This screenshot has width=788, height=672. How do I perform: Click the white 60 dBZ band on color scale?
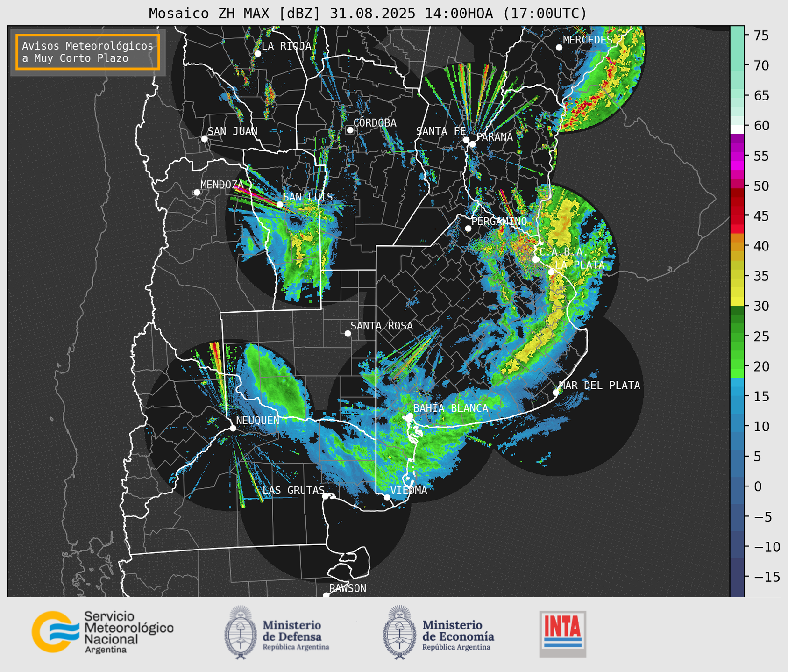[737, 129]
